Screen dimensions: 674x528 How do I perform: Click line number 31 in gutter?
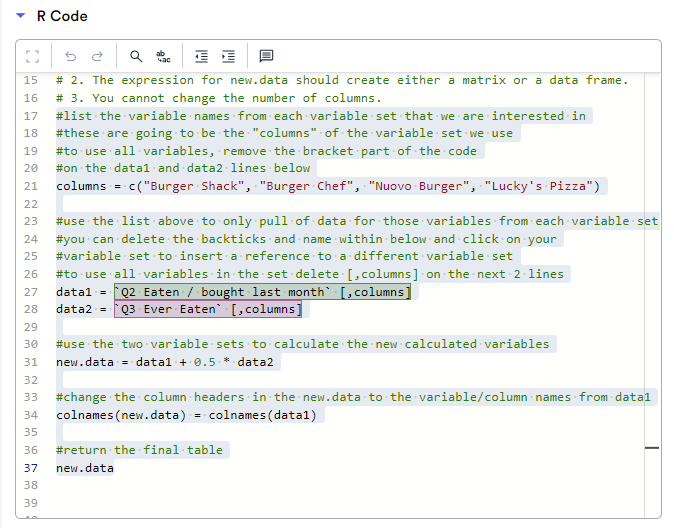pyautogui.click(x=31, y=362)
